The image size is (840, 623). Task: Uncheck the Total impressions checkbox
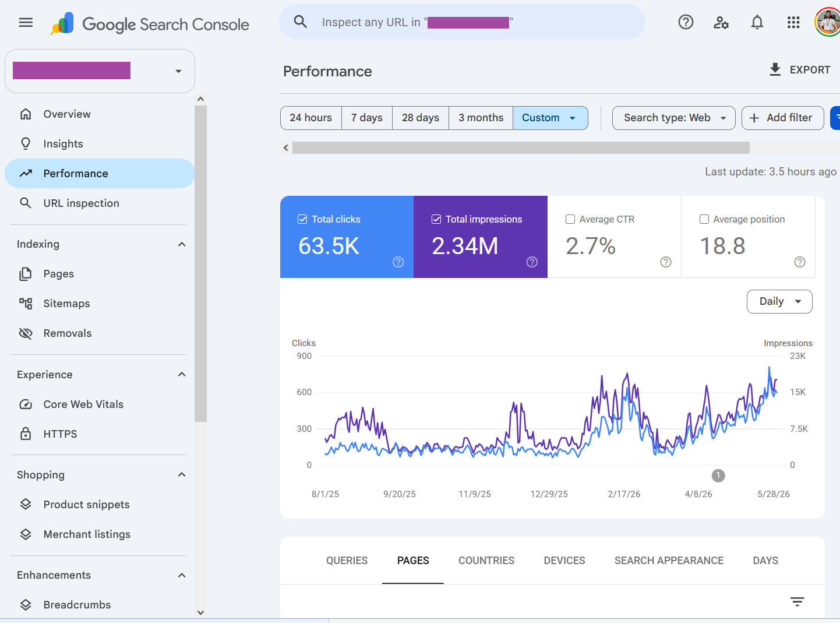tap(436, 219)
